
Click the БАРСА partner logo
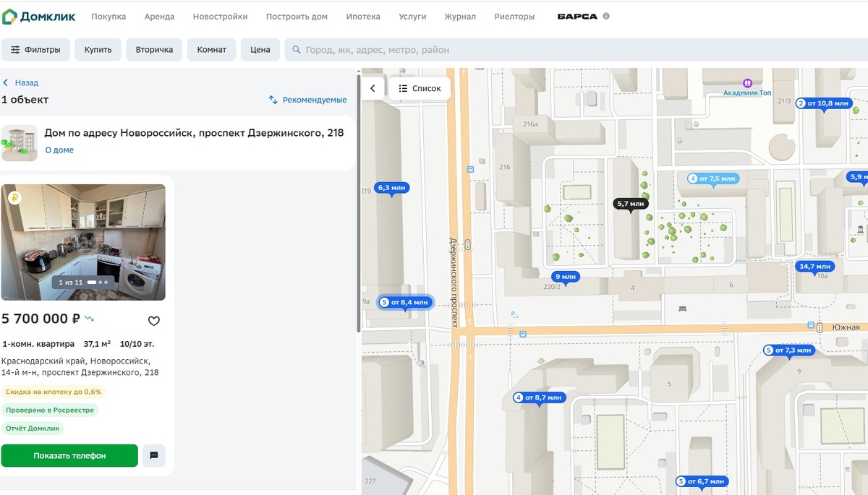pos(577,17)
